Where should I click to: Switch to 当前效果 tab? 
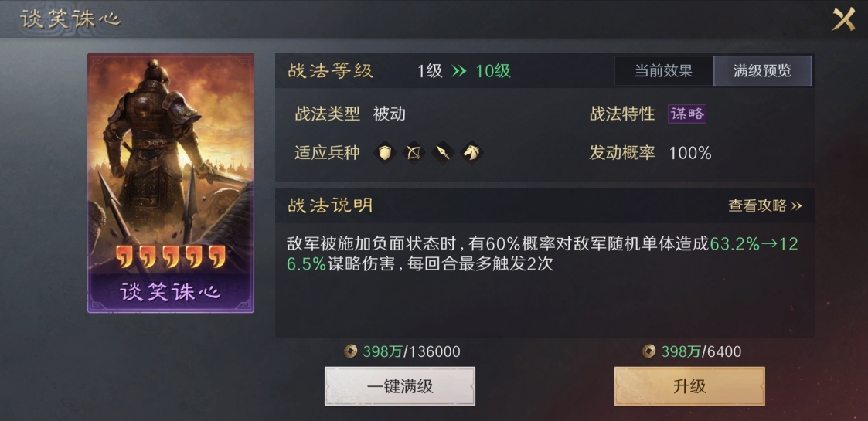pyautogui.click(x=664, y=71)
